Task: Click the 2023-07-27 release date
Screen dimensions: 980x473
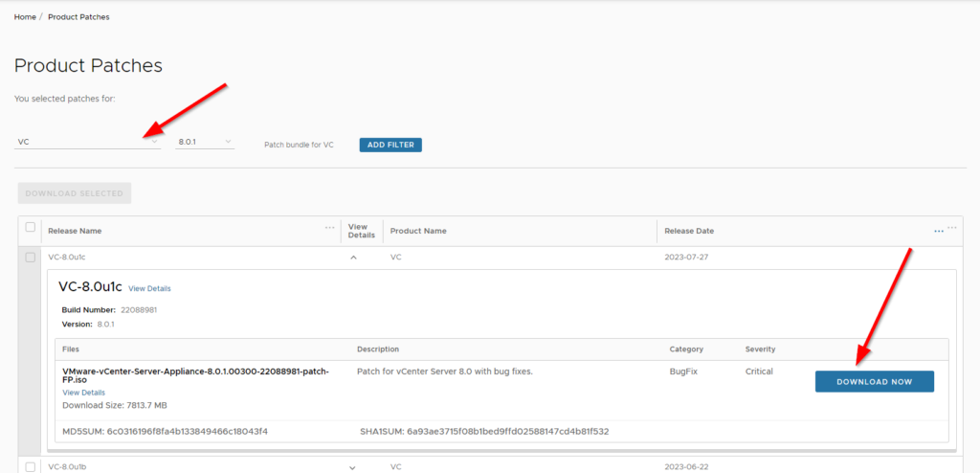Action: click(x=684, y=258)
